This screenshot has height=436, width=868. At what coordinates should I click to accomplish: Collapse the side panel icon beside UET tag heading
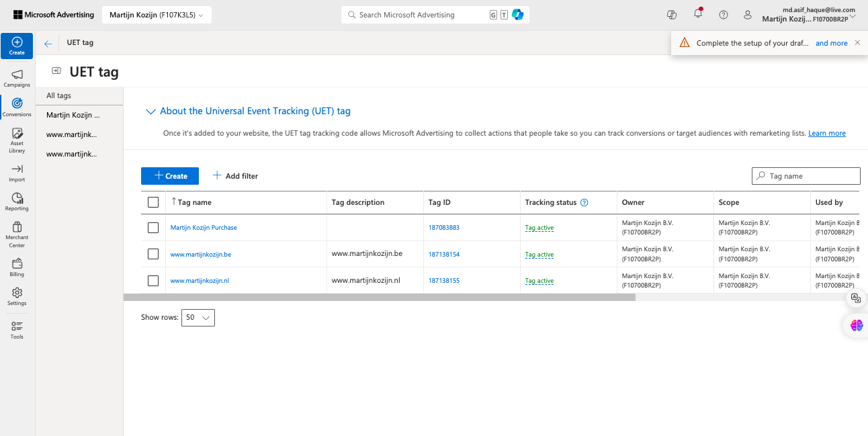click(x=56, y=71)
